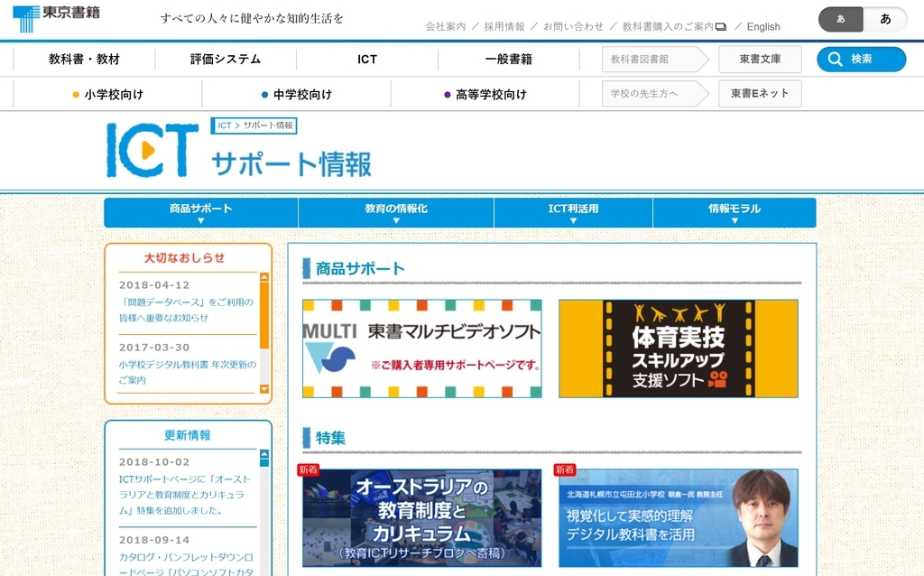Expand the 教育の情報化 dropdown tab
This screenshot has width=924, height=576.
tap(396, 212)
